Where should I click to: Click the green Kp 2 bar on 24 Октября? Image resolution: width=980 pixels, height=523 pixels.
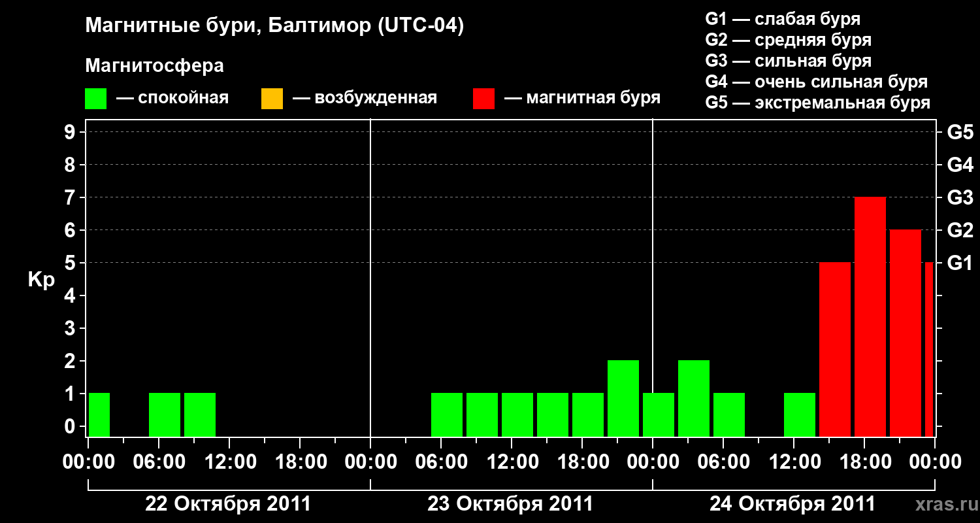(694, 398)
